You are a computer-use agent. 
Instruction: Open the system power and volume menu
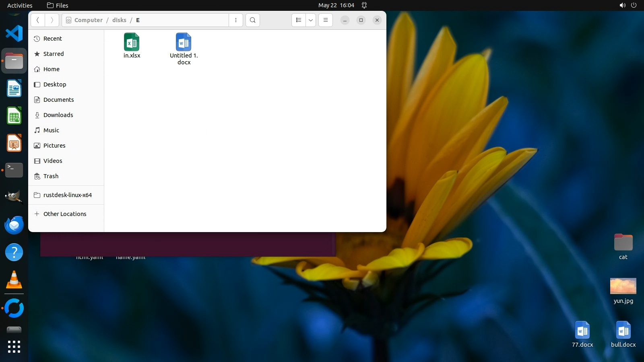click(628, 5)
